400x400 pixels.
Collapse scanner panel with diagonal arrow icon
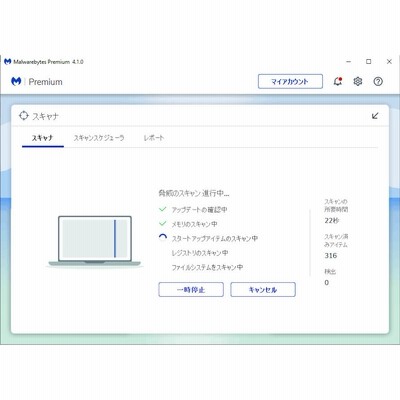coord(375,116)
